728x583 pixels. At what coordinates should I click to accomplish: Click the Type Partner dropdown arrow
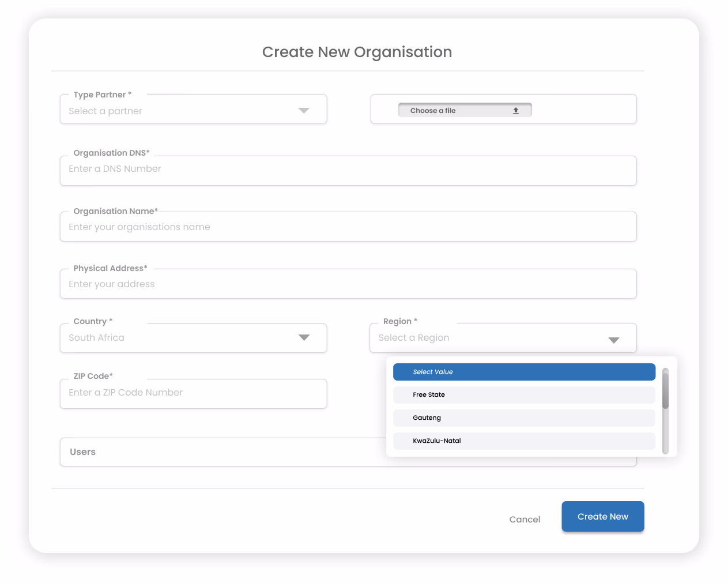click(x=304, y=111)
